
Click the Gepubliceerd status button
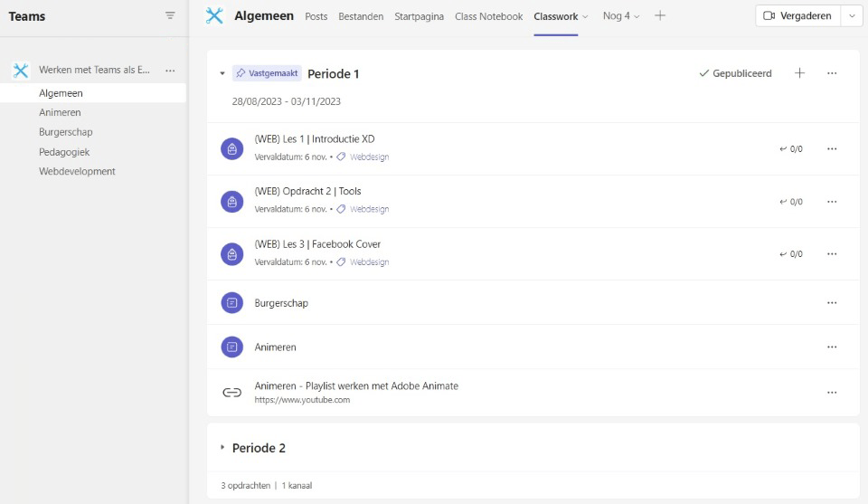[x=735, y=73]
